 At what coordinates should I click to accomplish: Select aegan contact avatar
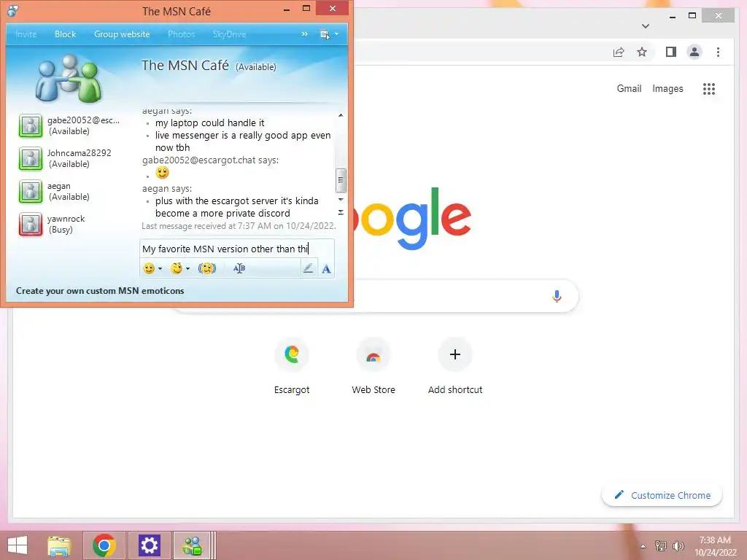point(31,192)
